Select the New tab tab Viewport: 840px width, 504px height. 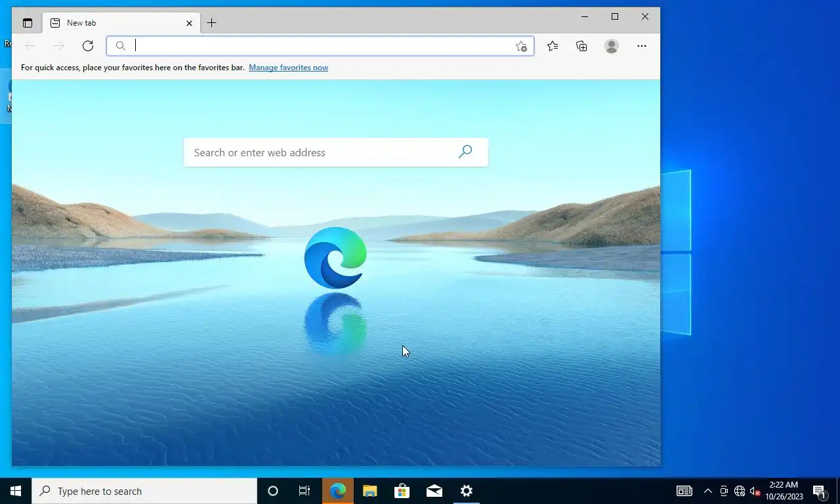pyautogui.click(x=122, y=23)
